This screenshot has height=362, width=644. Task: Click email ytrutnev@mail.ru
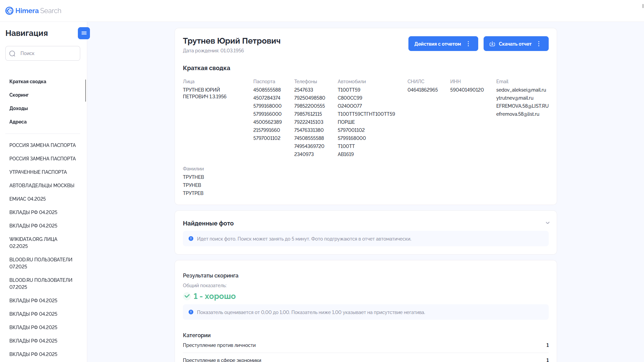515,98
